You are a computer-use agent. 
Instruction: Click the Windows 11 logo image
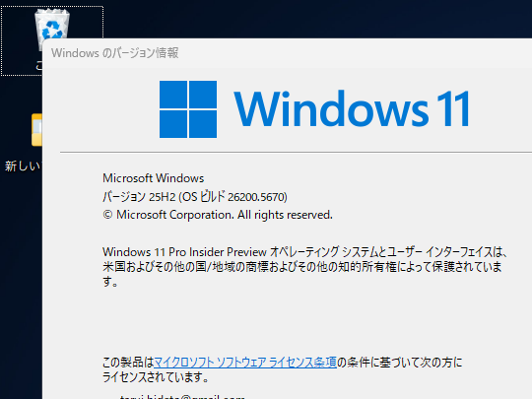point(314,109)
